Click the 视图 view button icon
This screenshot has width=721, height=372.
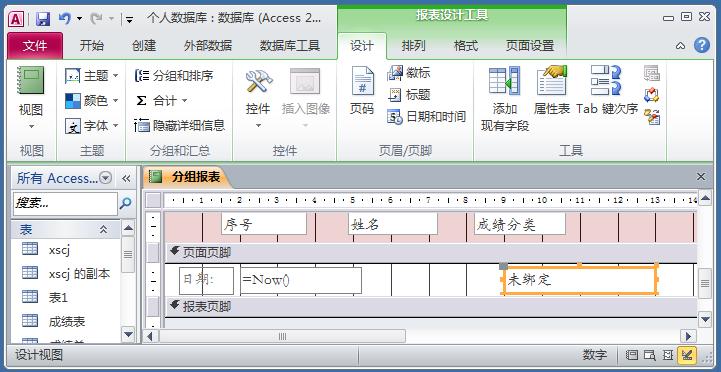coord(31,81)
